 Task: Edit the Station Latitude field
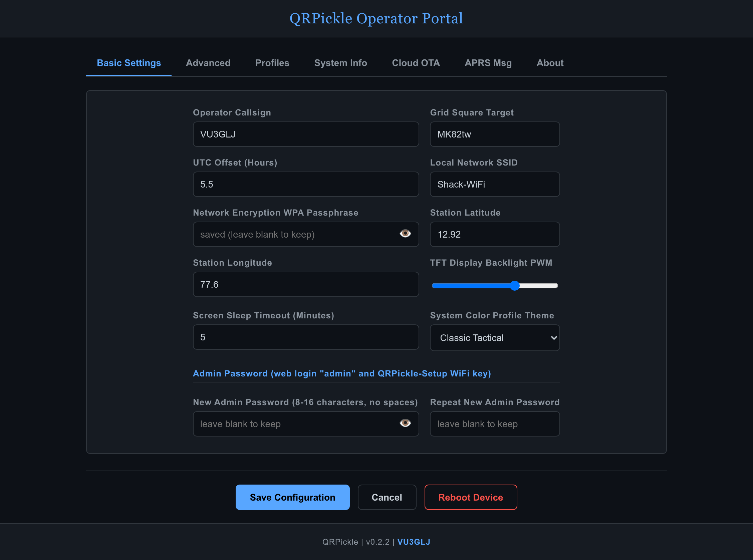click(x=495, y=234)
